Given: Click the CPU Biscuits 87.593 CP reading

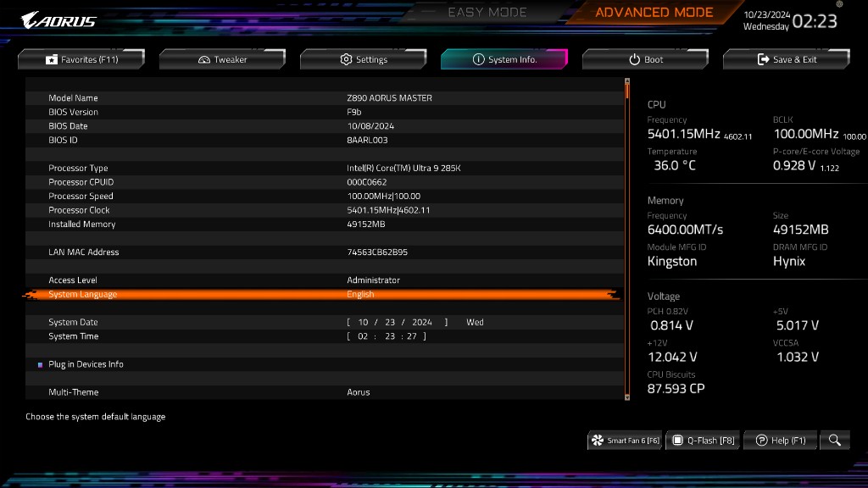Looking at the screenshot, I should pos(676,388).
